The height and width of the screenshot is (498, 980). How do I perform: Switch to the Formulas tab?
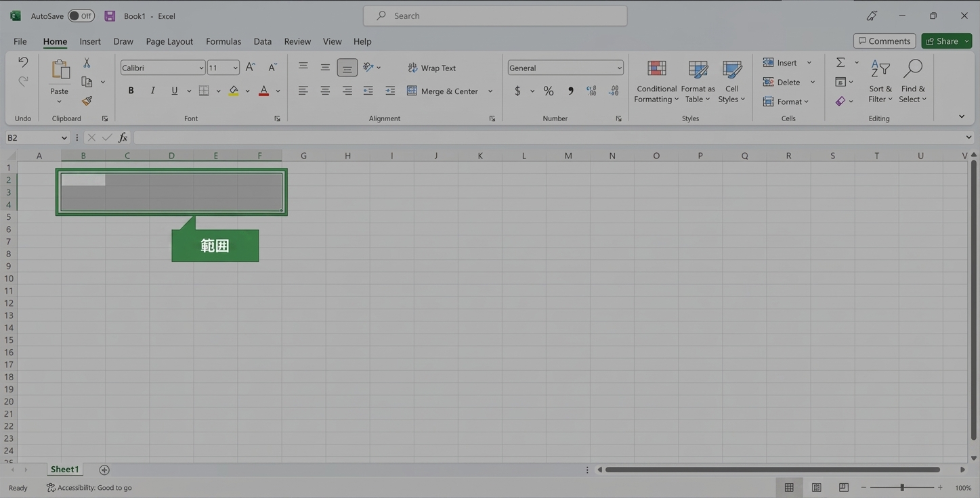click(x=223, y=41)
